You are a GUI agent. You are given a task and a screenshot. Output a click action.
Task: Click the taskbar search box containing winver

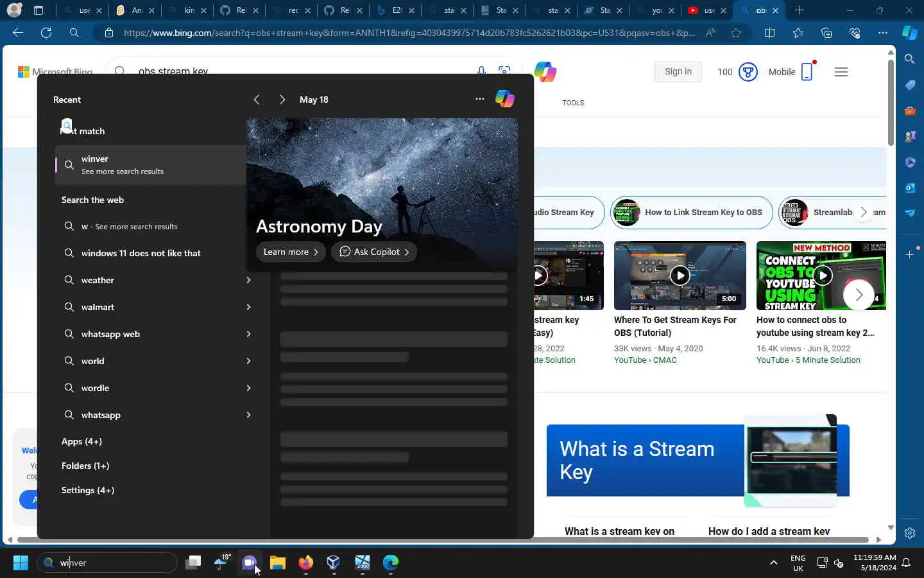(x=107, y=563)
